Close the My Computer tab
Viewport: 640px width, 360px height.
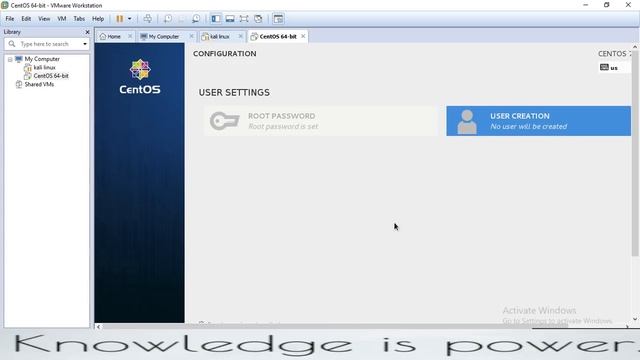pos(191,36)
